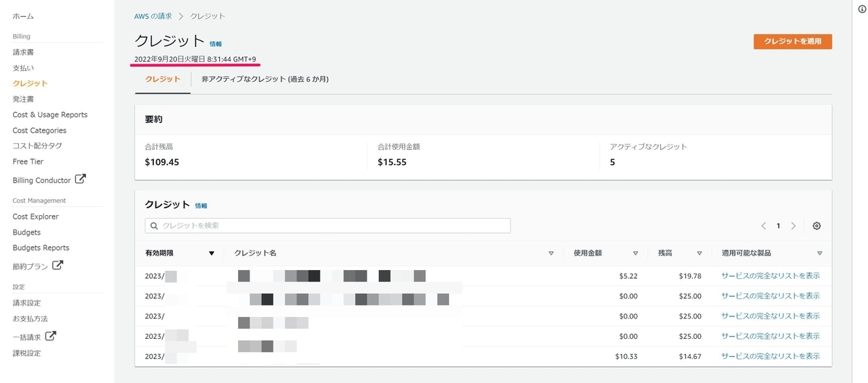Open Budgets Reports page
This screenshot has height=383, width=868.
pos(41,248)
